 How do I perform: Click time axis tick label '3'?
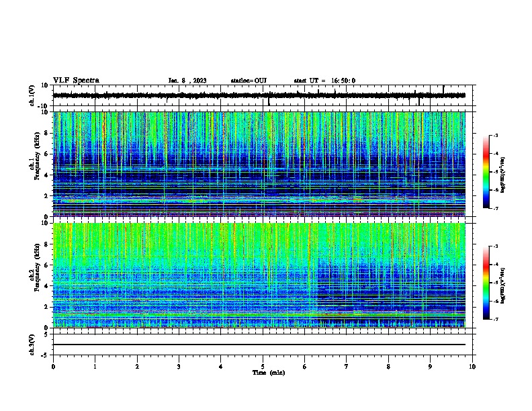(179, 367)
